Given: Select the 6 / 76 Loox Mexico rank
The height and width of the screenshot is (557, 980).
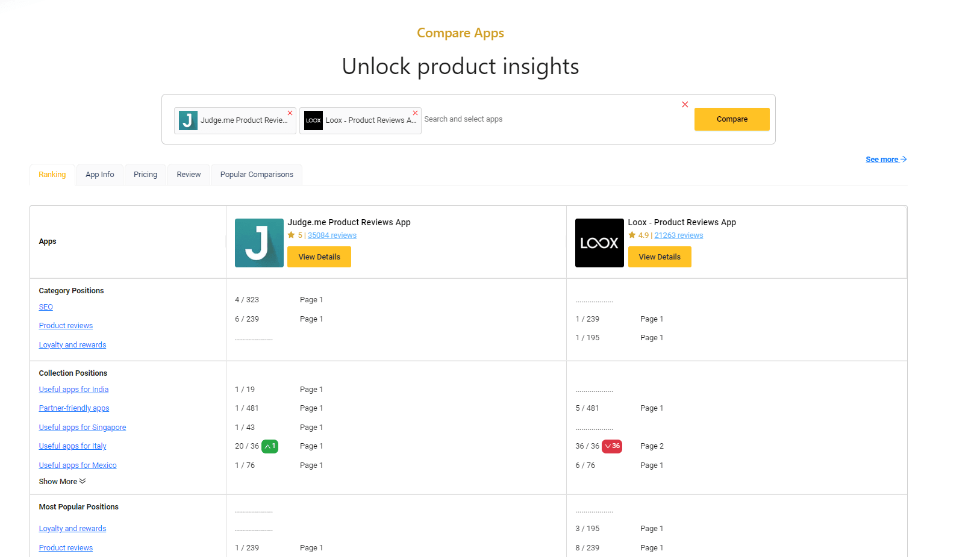Looking at the screenshot, I should click(585, 465).
